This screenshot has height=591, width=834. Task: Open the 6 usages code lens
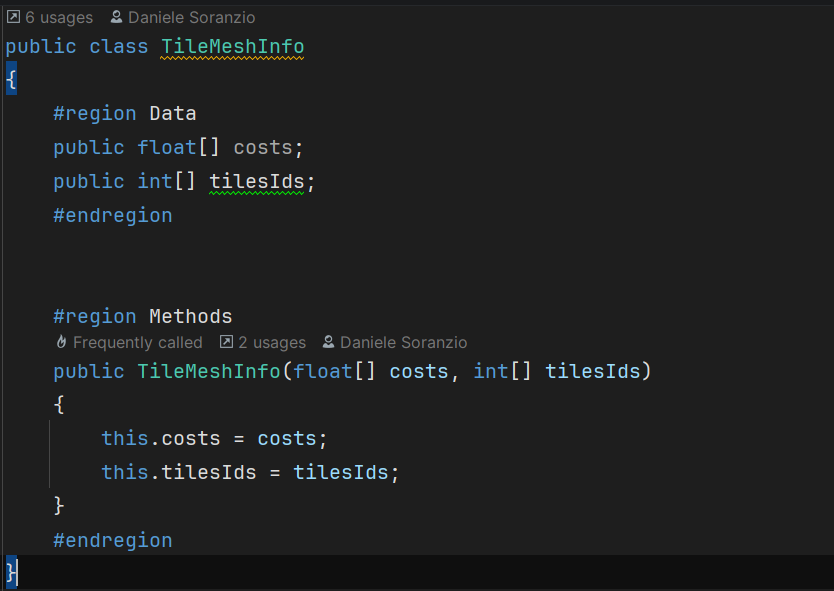[58, 17]
